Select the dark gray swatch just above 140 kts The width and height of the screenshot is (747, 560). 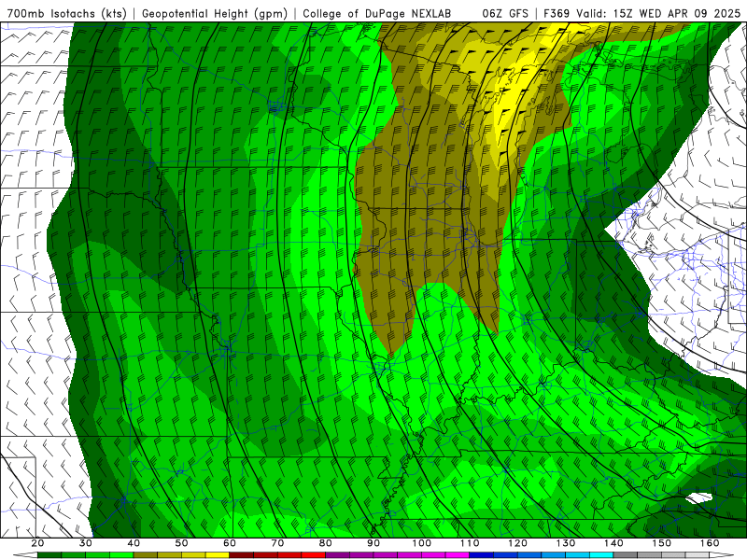point(626,555)
